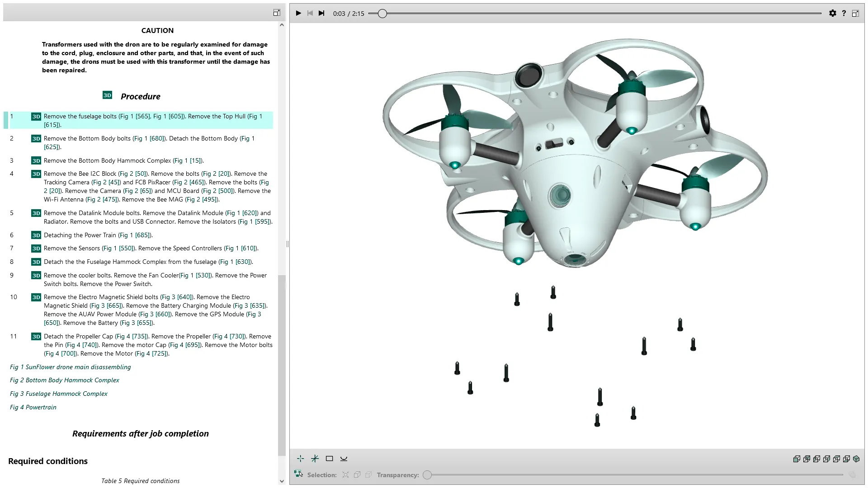Screen dimensions: 868x488
Task: Open Fig 4 Powertrain link
Action: click(33, 408)
